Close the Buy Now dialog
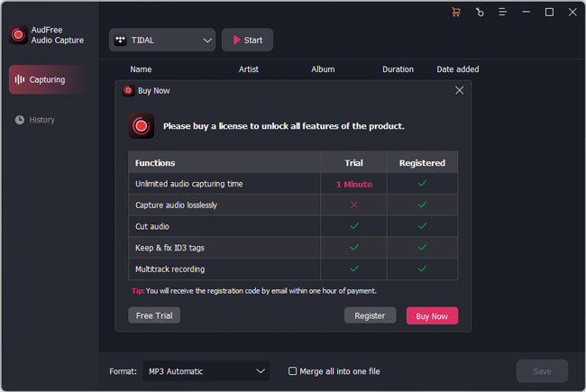 pyautogui.click(x=459, y=90)
